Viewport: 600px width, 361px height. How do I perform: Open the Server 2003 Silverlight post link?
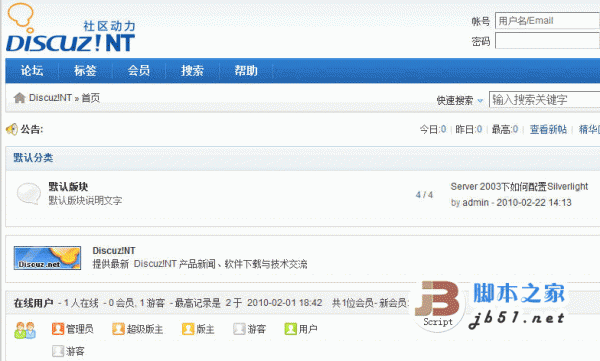pyautogui.click(x=519, y=187)
